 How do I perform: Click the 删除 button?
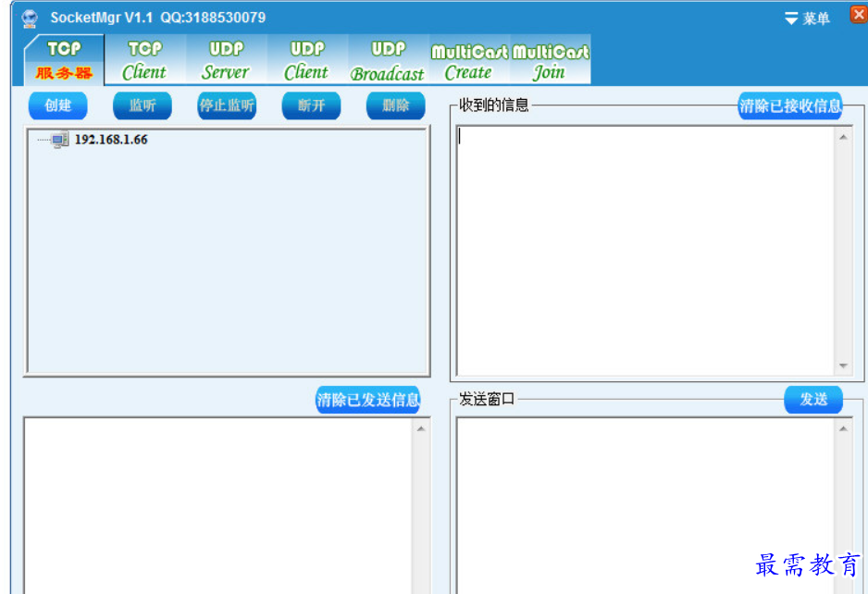(x=396, y=105)
